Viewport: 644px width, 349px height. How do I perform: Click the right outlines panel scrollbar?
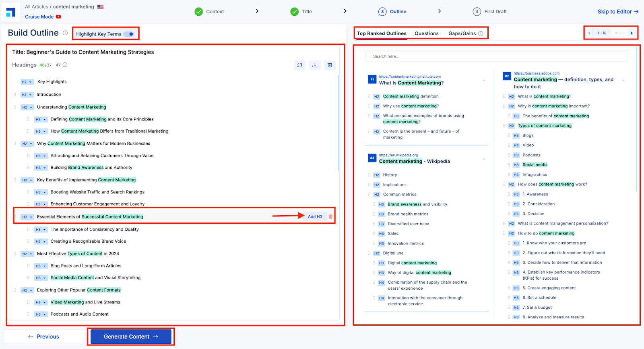(x=636, y=119)
